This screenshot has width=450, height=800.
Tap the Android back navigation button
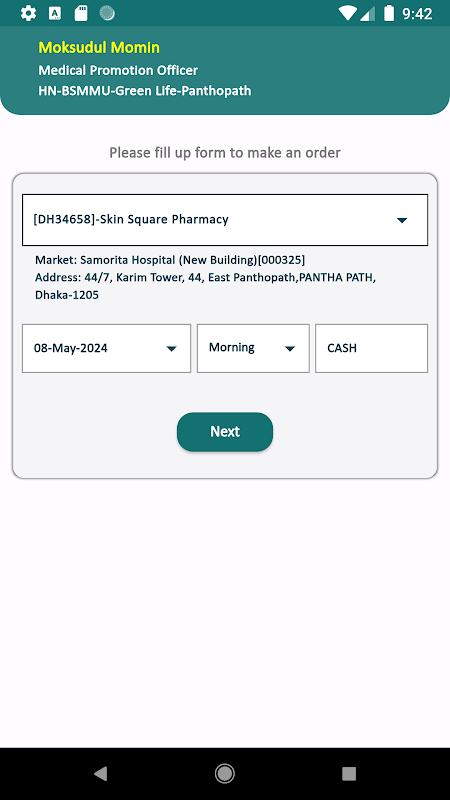coord(101,773)
